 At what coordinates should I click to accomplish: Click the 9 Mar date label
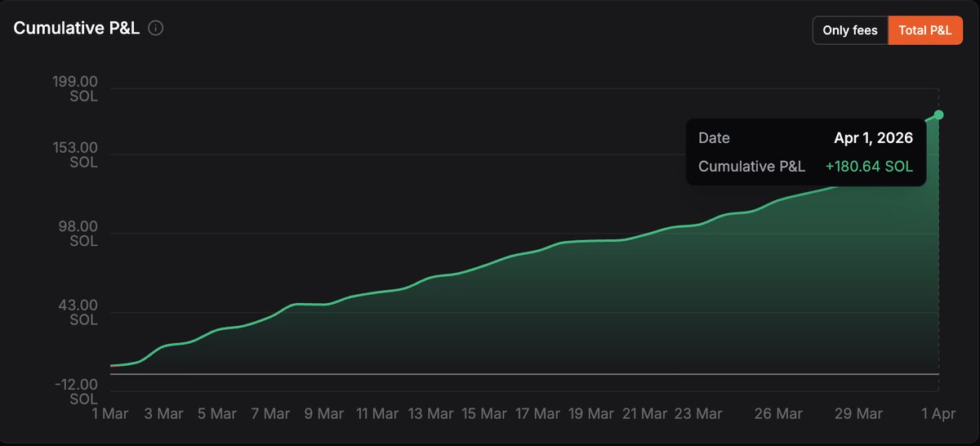pyautogui.click(x=324, y=414)
